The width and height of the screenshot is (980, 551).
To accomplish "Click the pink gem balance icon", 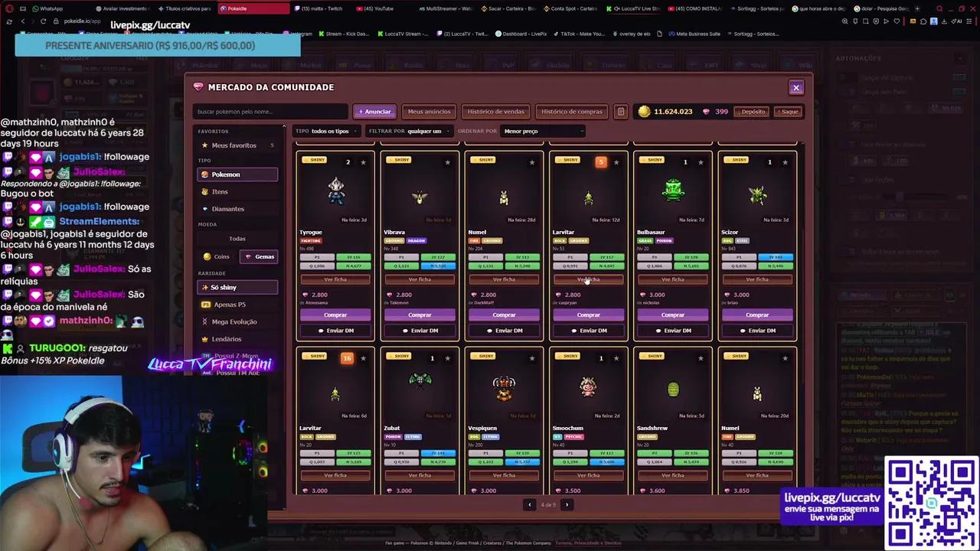I will click(x=706, y=112).
